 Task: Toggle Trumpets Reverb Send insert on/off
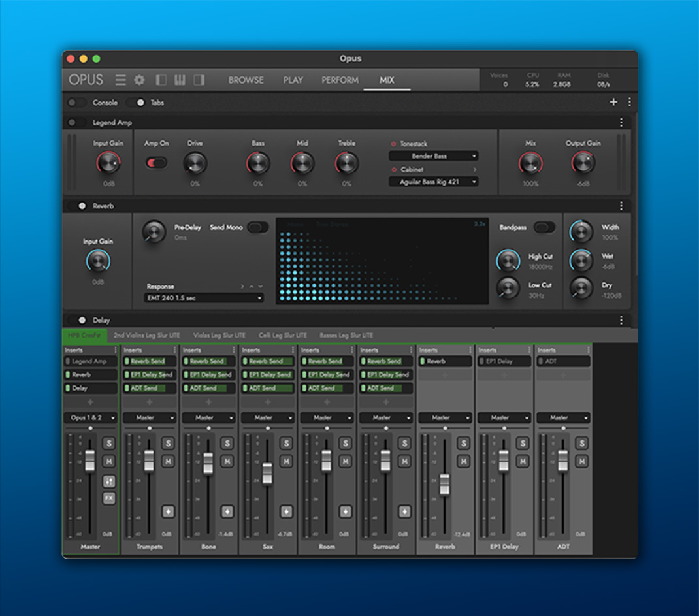[x=127, y=361]
